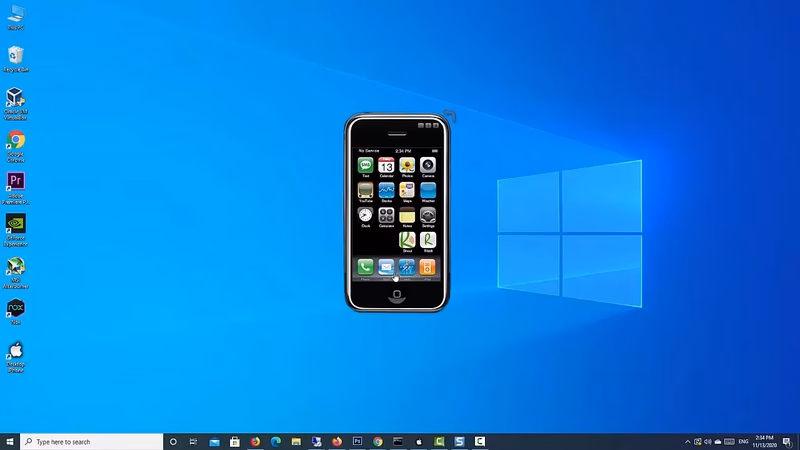Image resolution: width=800 pixels, height=450 pixels.
Task: Switch to Google Chrome in the taskbar
Action: click(378, 442)
